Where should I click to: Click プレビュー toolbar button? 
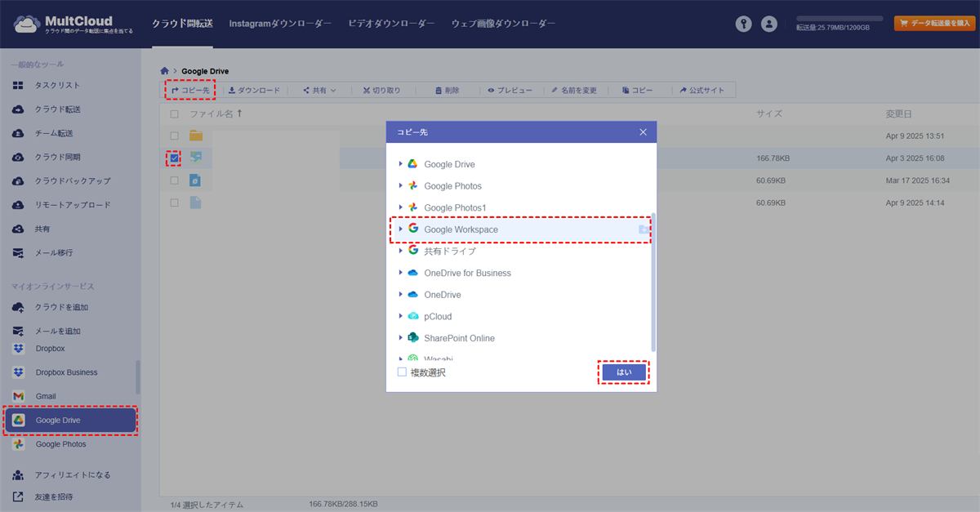click(x=510, y=91)
